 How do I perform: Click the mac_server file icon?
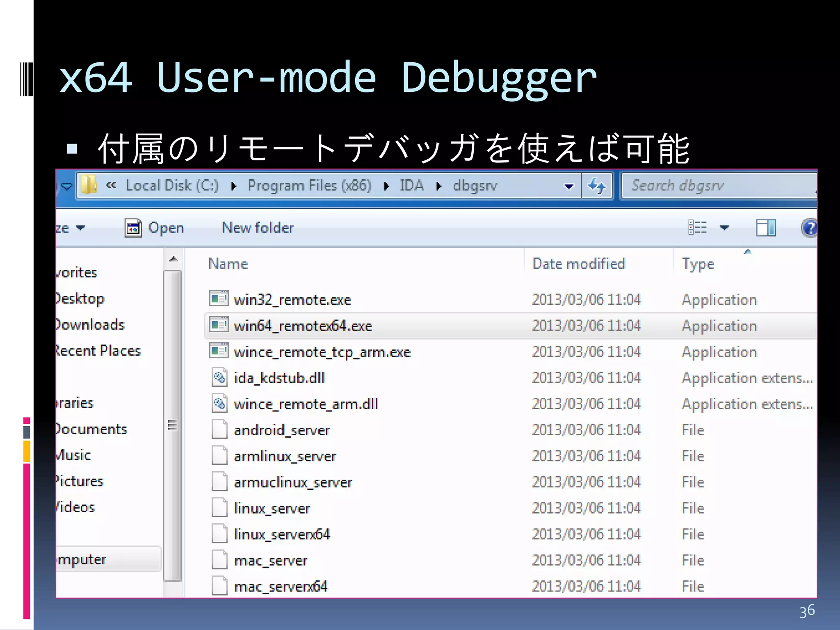219,559
